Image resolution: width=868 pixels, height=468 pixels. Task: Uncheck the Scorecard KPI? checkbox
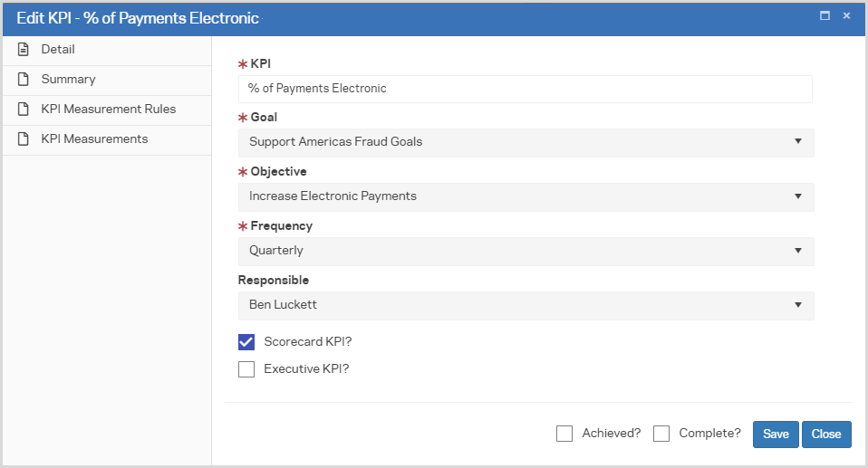246,342
